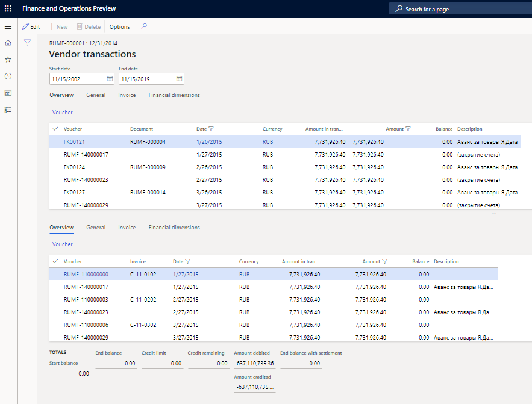Open Recent items clock in the sidebar
The image size is (532, 404).
tap(8, 76)
